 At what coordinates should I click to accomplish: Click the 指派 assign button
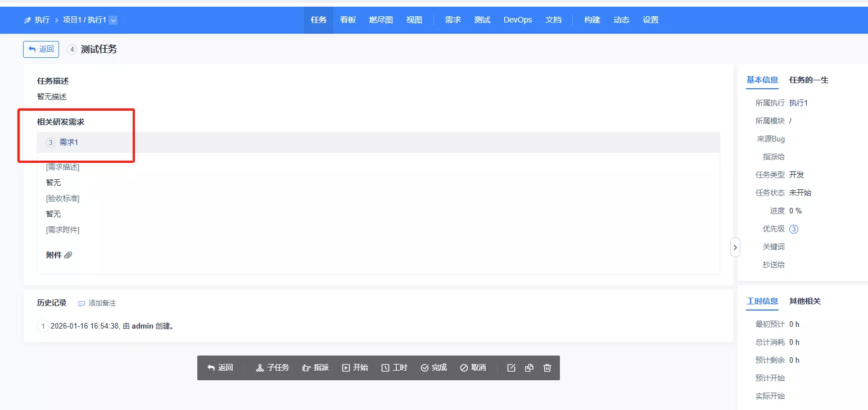[315, 368]
